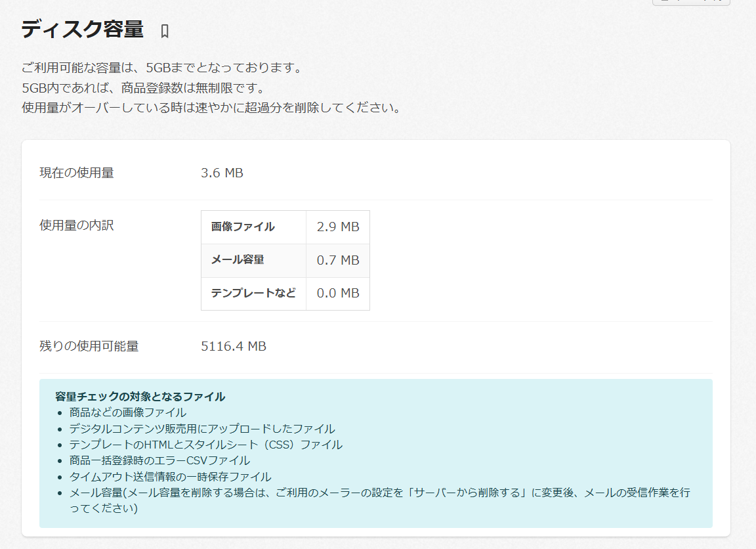Click the bookmark icon beside ディスク容量

click(165, 31)
